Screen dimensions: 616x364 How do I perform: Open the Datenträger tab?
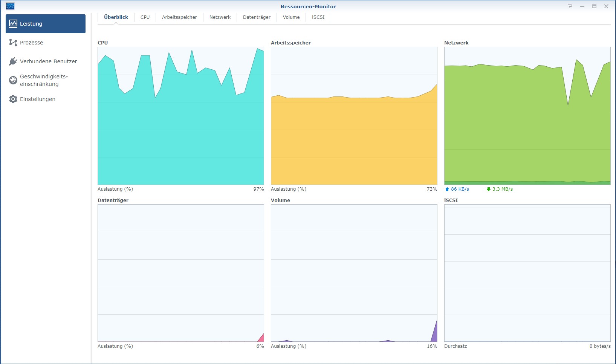click(x=257, y=17)
